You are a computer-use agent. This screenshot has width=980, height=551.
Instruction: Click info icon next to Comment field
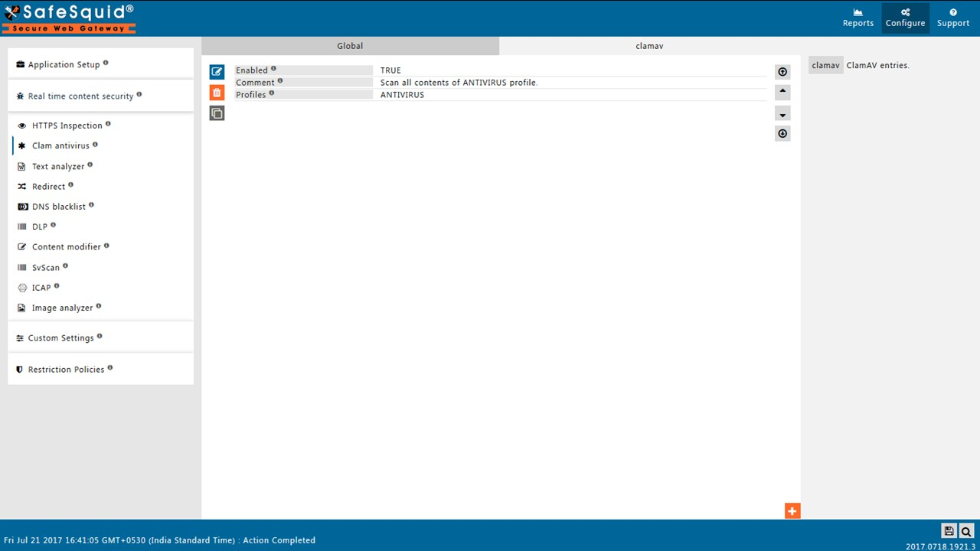(x=280, y=81)
